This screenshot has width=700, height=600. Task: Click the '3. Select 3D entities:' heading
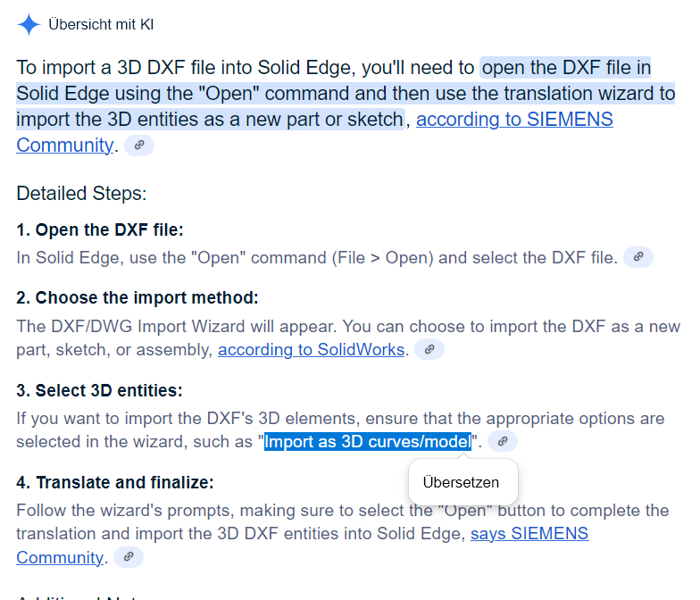click(100, 390)
